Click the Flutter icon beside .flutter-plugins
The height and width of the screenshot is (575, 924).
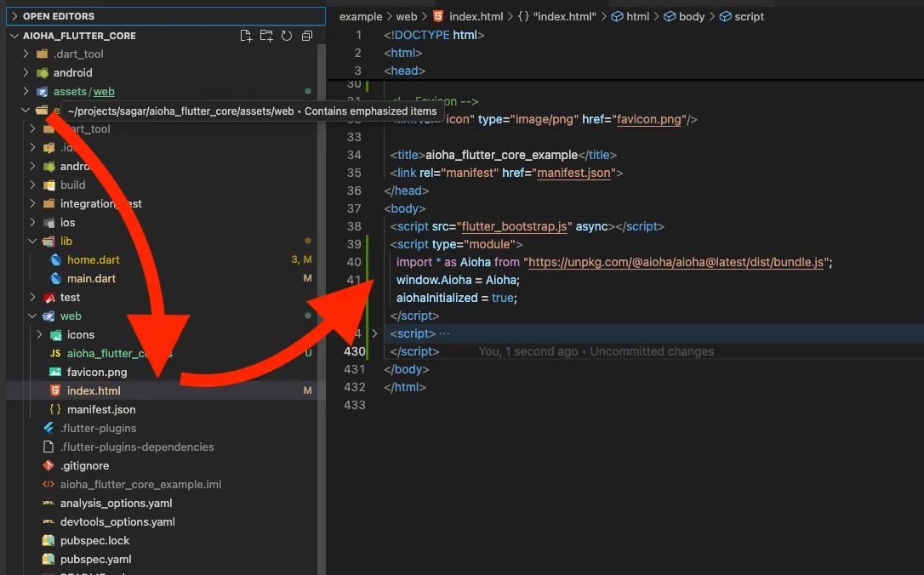click(48, 429)
